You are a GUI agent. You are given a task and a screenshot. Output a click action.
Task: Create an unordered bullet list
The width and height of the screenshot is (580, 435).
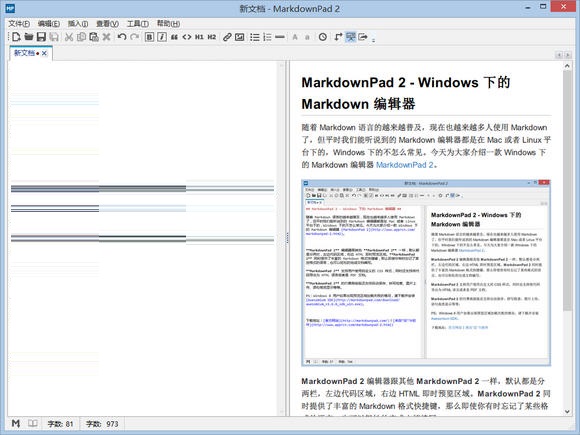[x=254, y=37]
